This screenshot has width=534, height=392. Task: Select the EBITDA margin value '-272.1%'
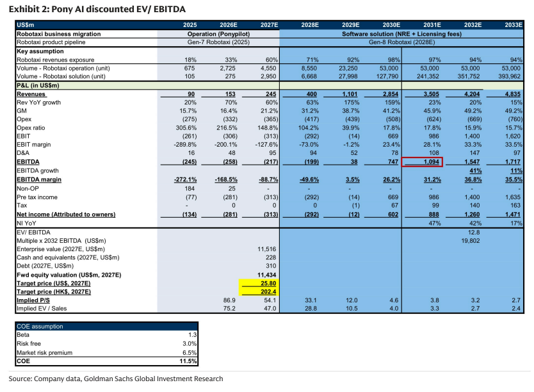185,179
